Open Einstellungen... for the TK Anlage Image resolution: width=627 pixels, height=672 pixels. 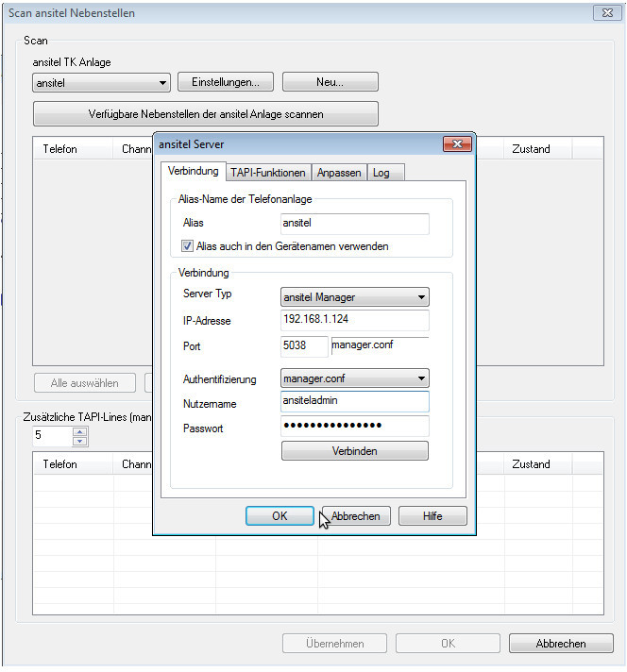226,83
